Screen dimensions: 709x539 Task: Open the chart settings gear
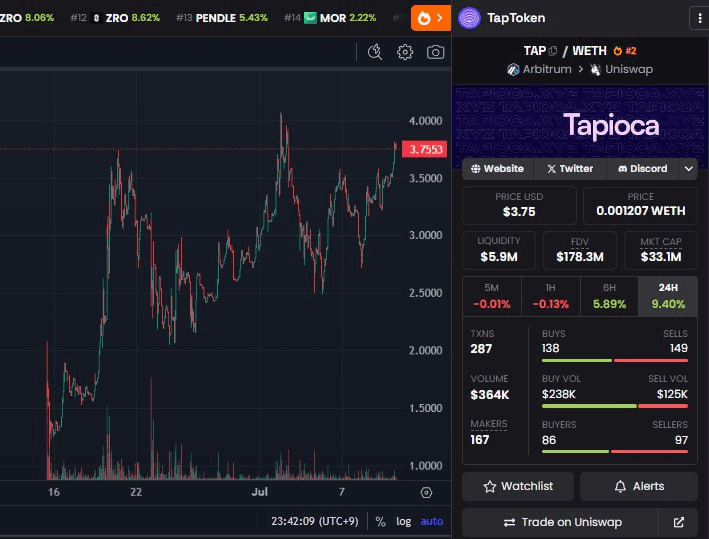point(405,52)
